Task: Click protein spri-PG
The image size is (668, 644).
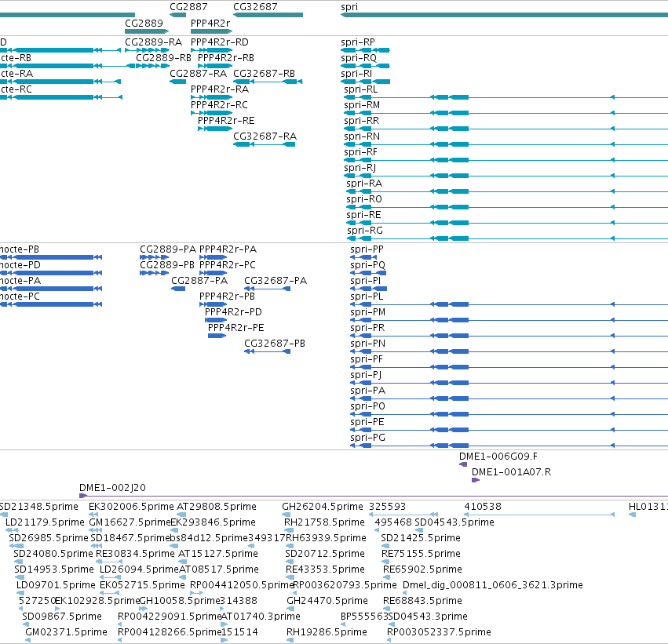Action: coord(367,438)
